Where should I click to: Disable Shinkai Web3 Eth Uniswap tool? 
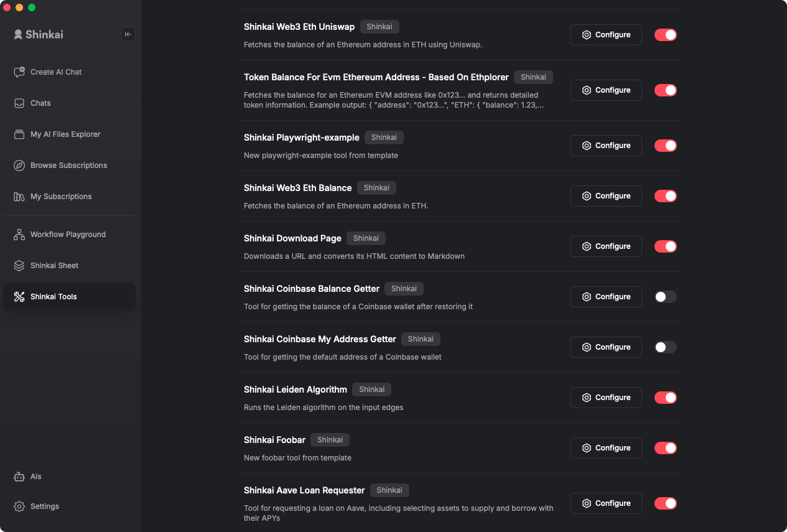click(666, 35)
